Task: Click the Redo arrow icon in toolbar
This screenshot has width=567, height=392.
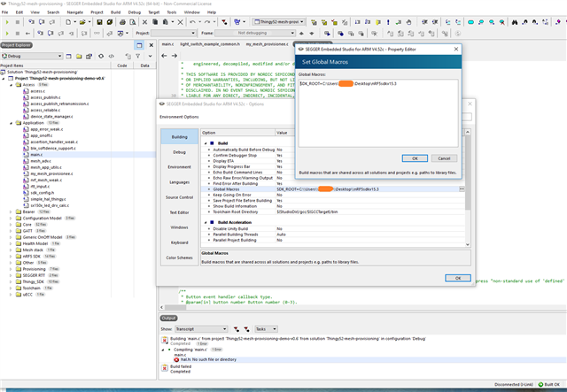Action: point(207,22)
